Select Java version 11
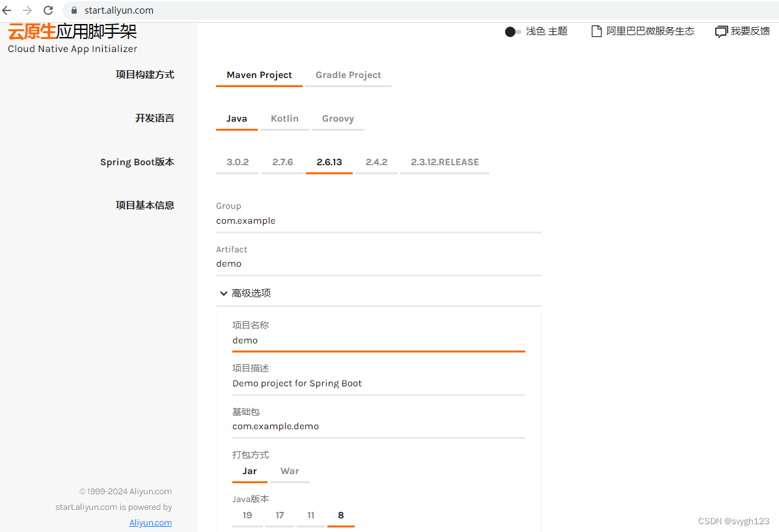Viewport: 779px width, 532px height. pos(310,516)
